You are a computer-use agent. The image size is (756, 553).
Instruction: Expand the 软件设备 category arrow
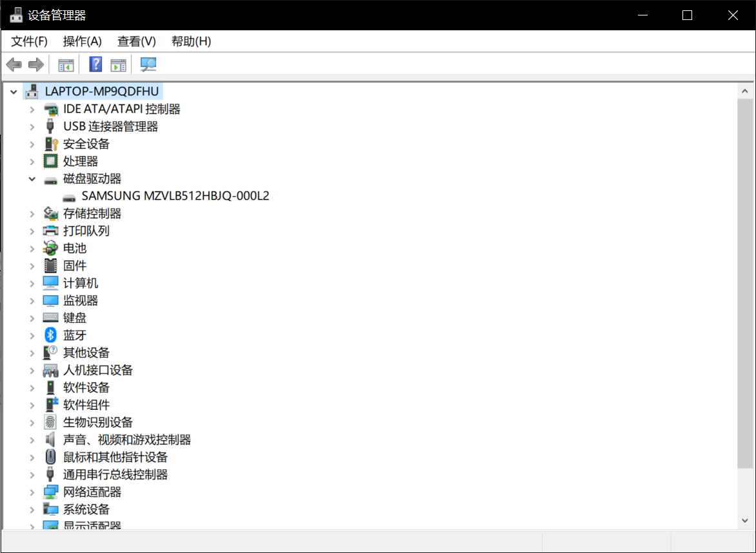pyautogui.click(x=32, y=388)
